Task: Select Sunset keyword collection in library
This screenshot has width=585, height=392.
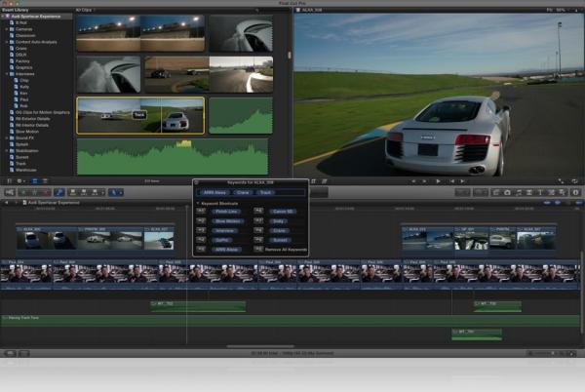Action: point(21,157)
